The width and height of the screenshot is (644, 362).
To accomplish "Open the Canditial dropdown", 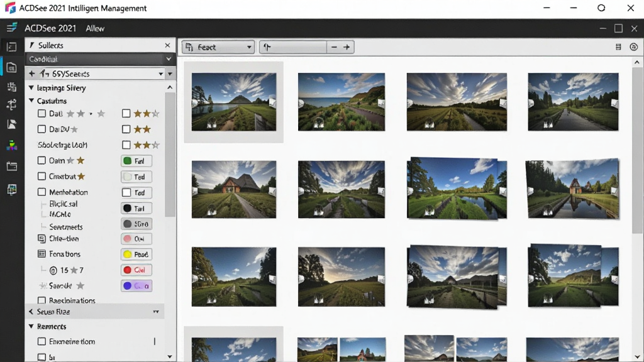I will coord(100,59).
